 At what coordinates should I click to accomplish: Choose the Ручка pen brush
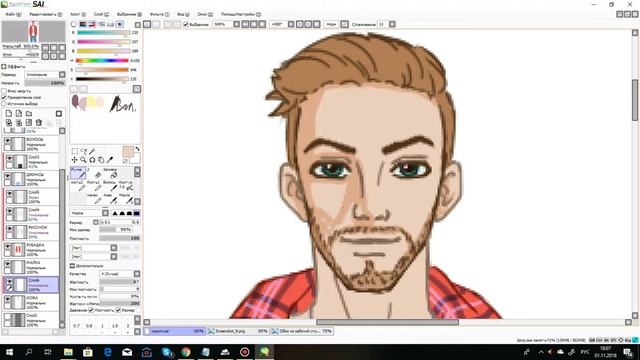(78, 173)
